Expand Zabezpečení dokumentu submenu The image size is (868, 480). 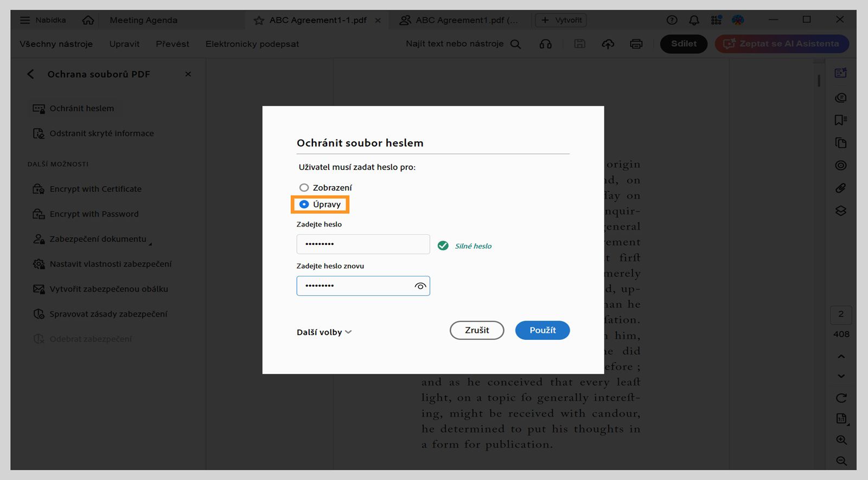[x=92, y=239]
